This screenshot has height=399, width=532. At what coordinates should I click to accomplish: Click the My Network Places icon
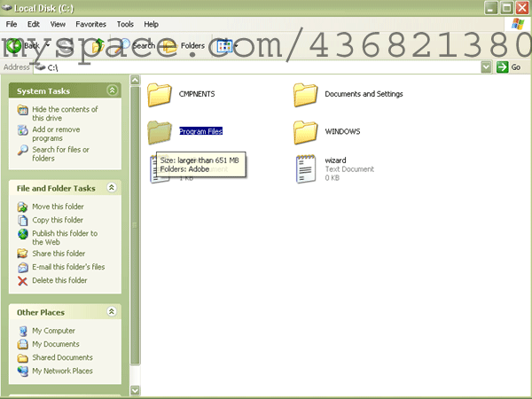(23, 371)
